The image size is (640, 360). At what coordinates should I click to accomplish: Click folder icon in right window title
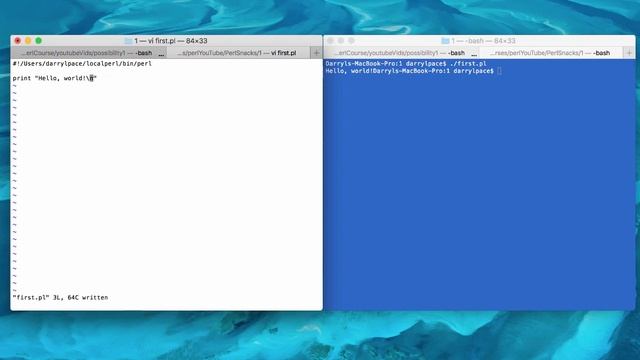(x=445, y=41)
